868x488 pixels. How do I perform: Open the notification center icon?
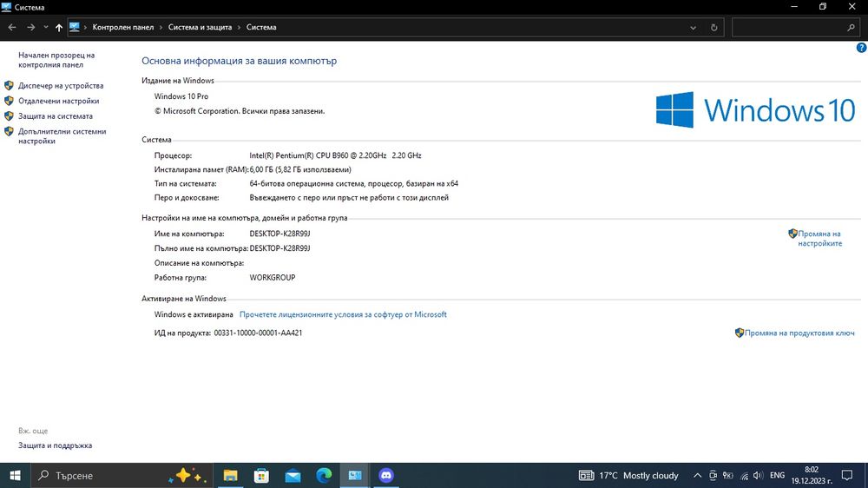click(x=847, y=475)
